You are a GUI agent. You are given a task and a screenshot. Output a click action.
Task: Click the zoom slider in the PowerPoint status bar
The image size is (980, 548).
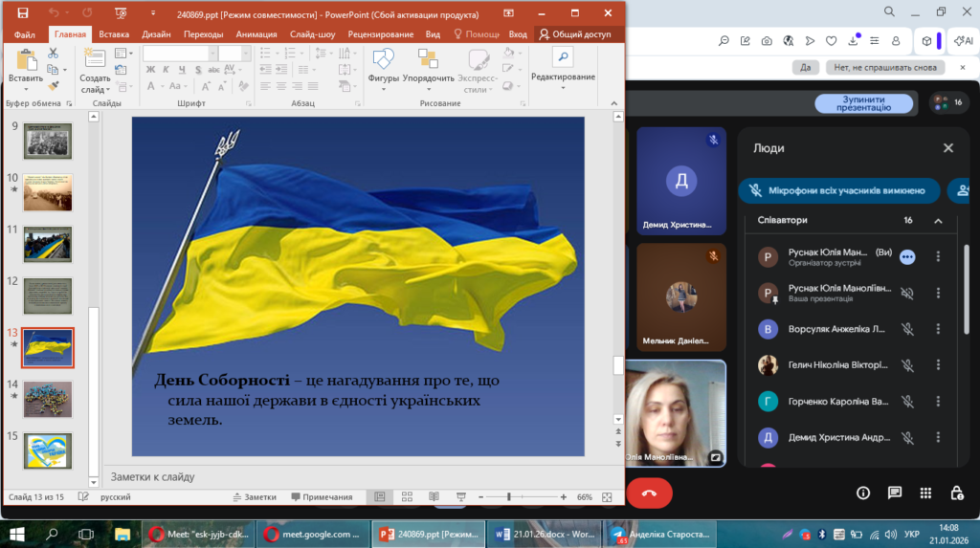(509, 497)
